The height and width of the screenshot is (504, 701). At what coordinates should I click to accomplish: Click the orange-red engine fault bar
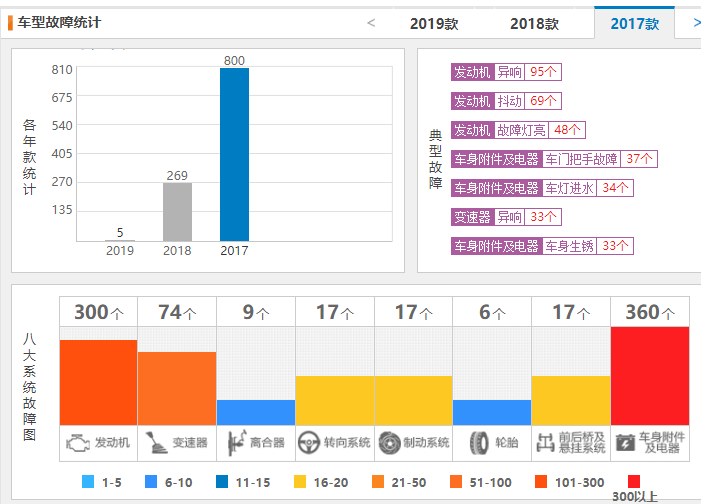98,382
